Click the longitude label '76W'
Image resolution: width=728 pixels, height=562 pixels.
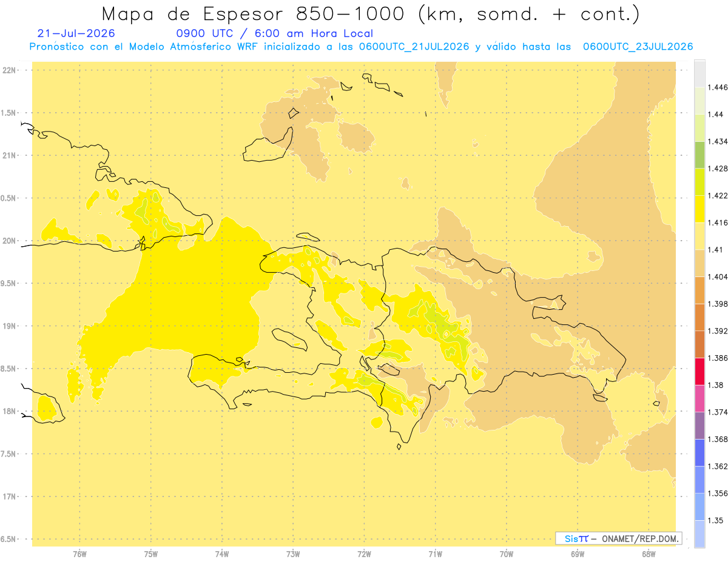pos(79,554)
